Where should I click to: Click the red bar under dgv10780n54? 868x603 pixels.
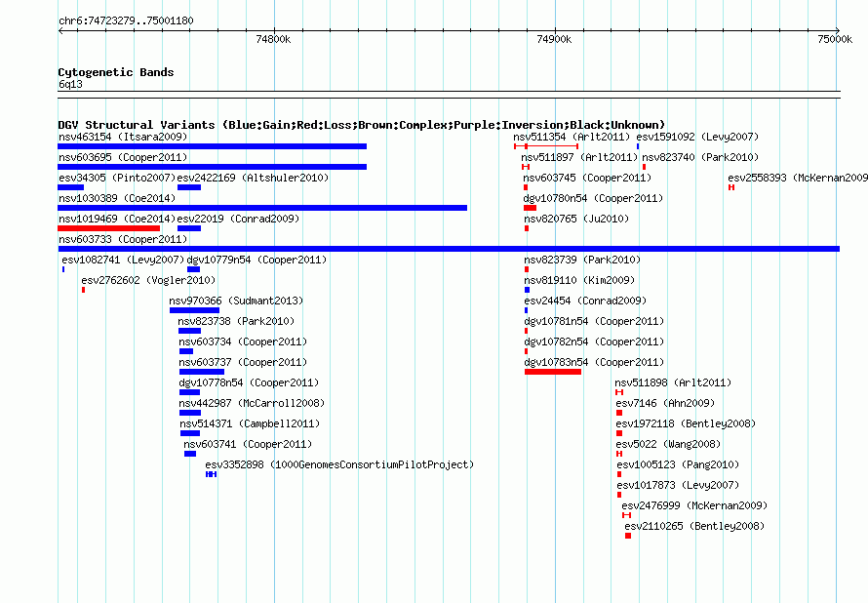[x=530, y=208]
